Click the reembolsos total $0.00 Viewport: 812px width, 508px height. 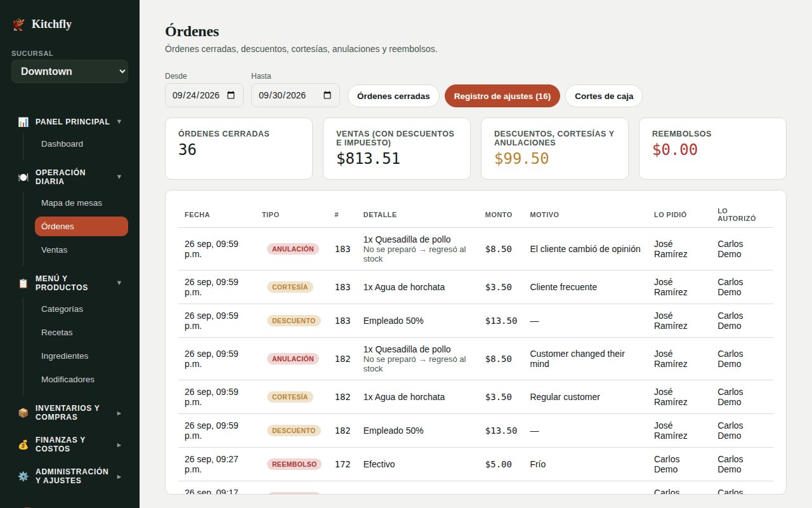click(x=675, y=150)
